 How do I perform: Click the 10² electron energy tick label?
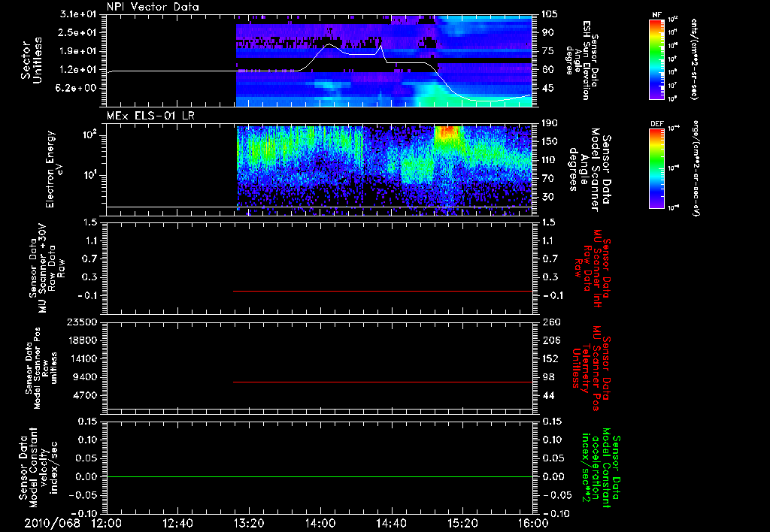[x=89, y=135]
